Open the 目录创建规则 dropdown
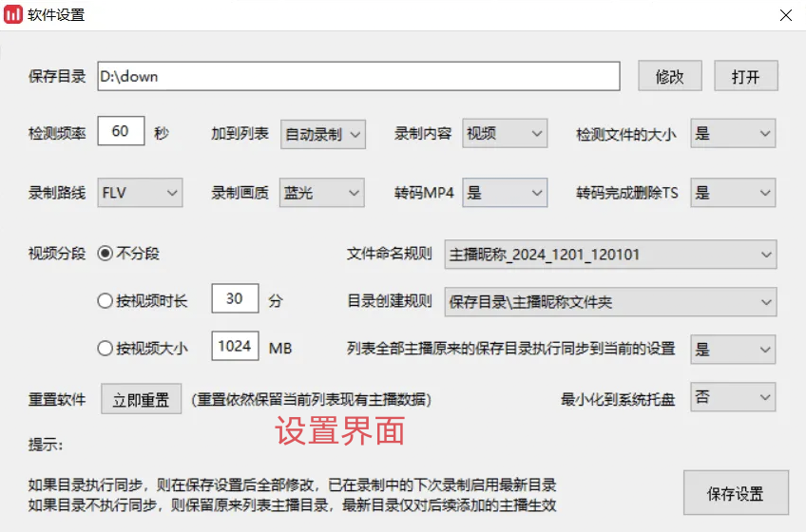 (610, 302)
